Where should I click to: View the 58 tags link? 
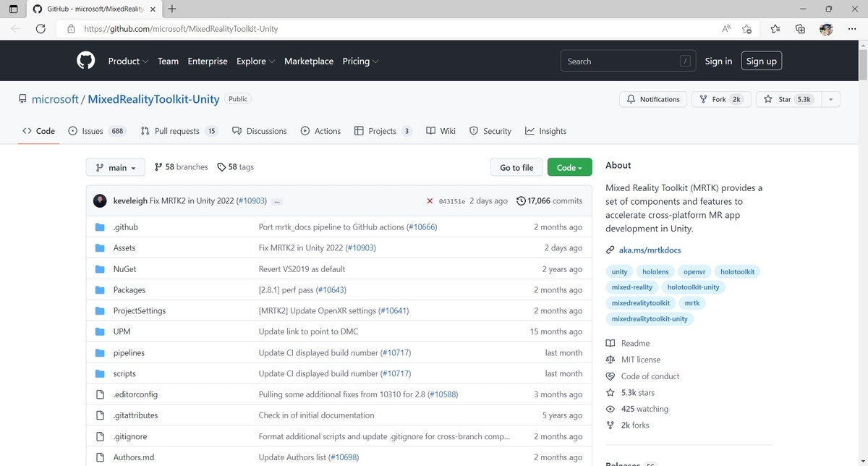[x=236, y=167]
